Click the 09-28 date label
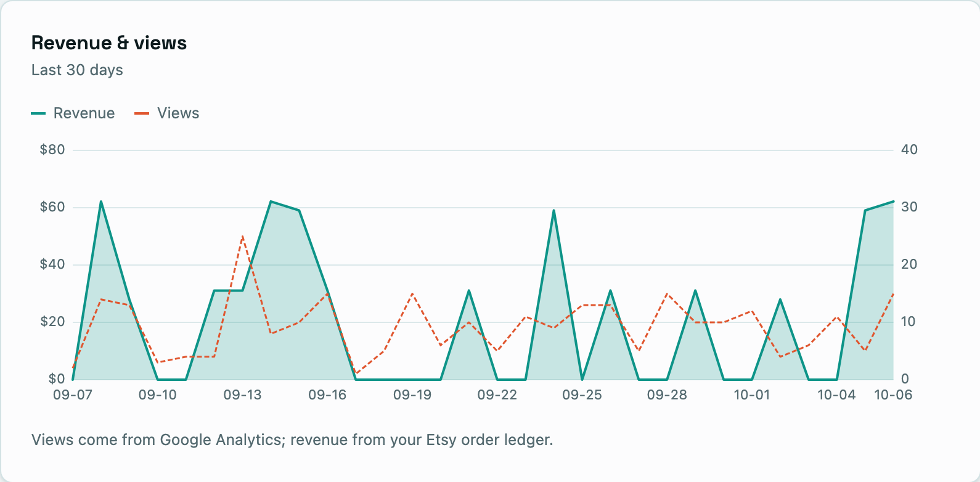The width and height of the screenshot is (980, 482). 667,395
